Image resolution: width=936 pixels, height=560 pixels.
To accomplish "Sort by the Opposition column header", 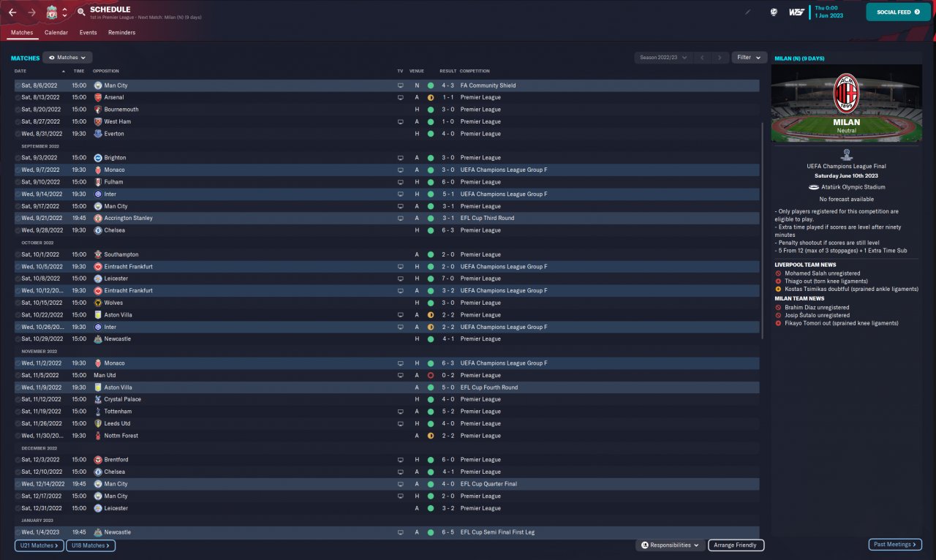I will click(x=106, y=71).
